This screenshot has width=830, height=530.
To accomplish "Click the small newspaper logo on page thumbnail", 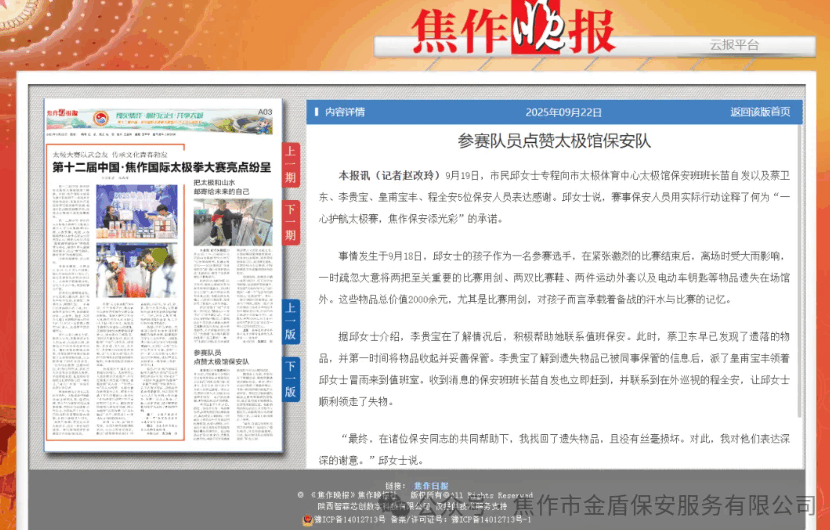I will [x=63, y=113].
